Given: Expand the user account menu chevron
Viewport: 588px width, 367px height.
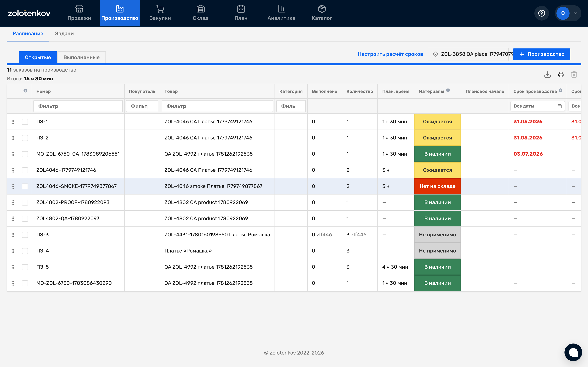Looking at the screenshot, I should (575, 13).
